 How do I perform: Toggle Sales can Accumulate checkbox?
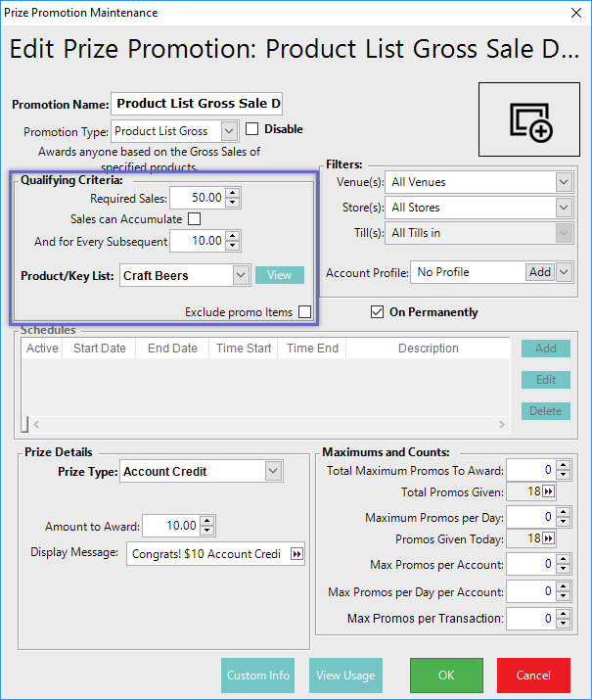pyautogui.click(x=194, y=219)
